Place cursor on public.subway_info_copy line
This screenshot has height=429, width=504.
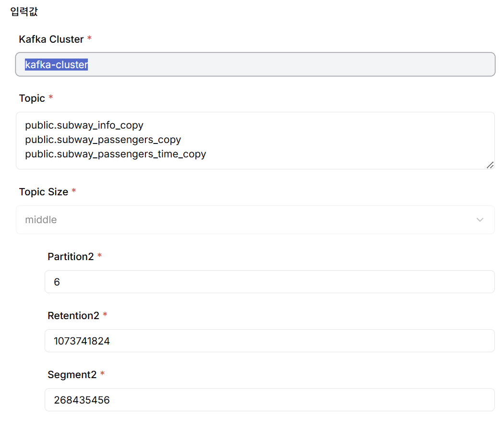pos(84,125)
